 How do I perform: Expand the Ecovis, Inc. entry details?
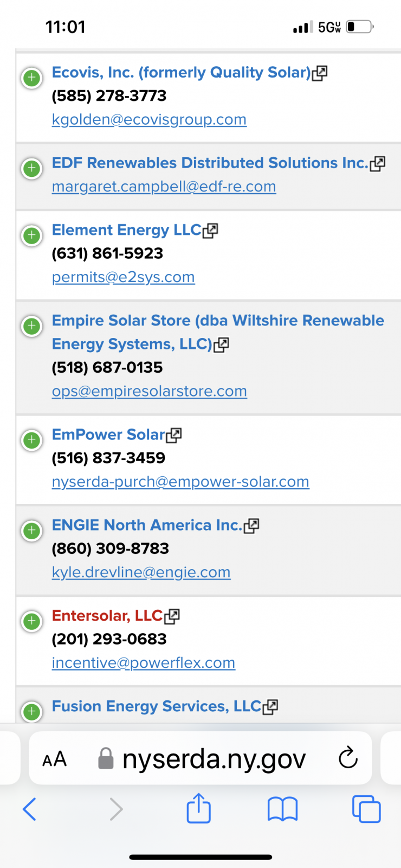pyautogui.click(x=31, y=78)
